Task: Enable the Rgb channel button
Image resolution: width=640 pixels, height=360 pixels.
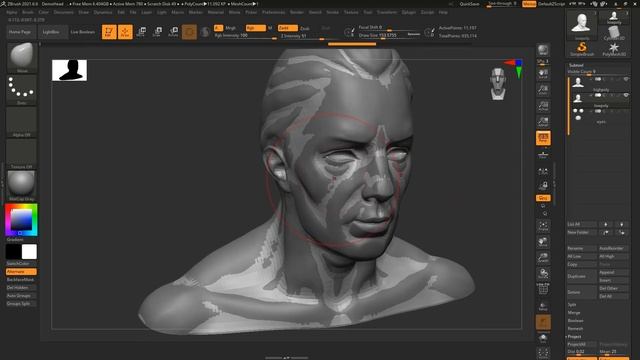Action: pyautogui.click(x=256, y=28)
